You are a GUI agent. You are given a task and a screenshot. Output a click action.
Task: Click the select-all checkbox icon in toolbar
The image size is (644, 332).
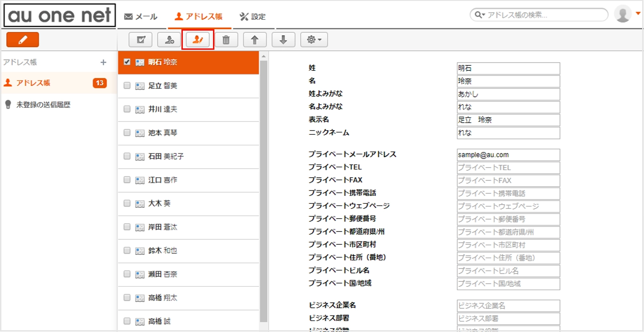(x=140, y=39)
